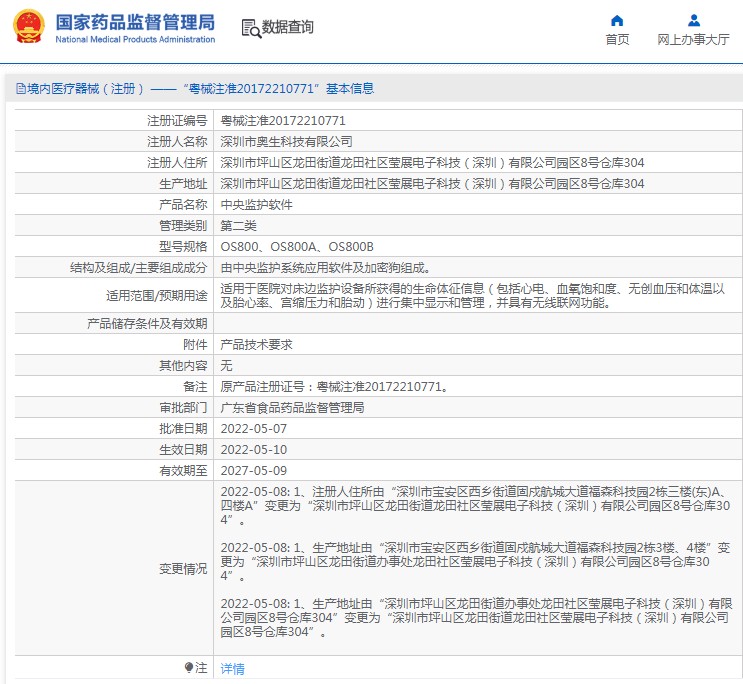
Task: Click the bulb icon beside 注
Action: click(x=189, y=667)
